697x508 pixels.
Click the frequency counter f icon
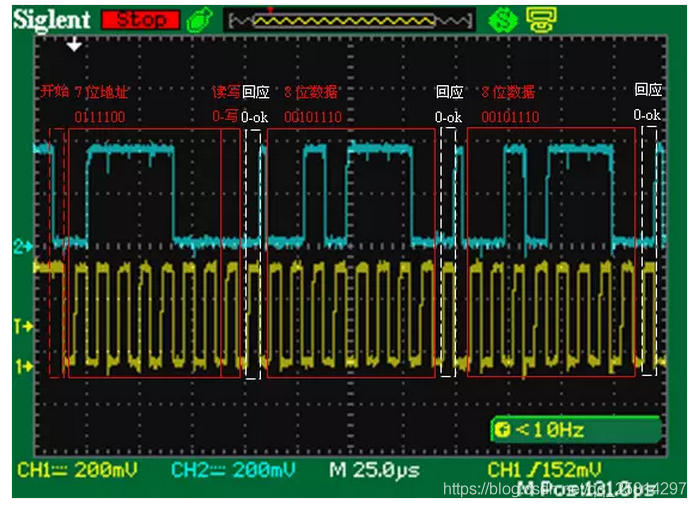[501, 431]
